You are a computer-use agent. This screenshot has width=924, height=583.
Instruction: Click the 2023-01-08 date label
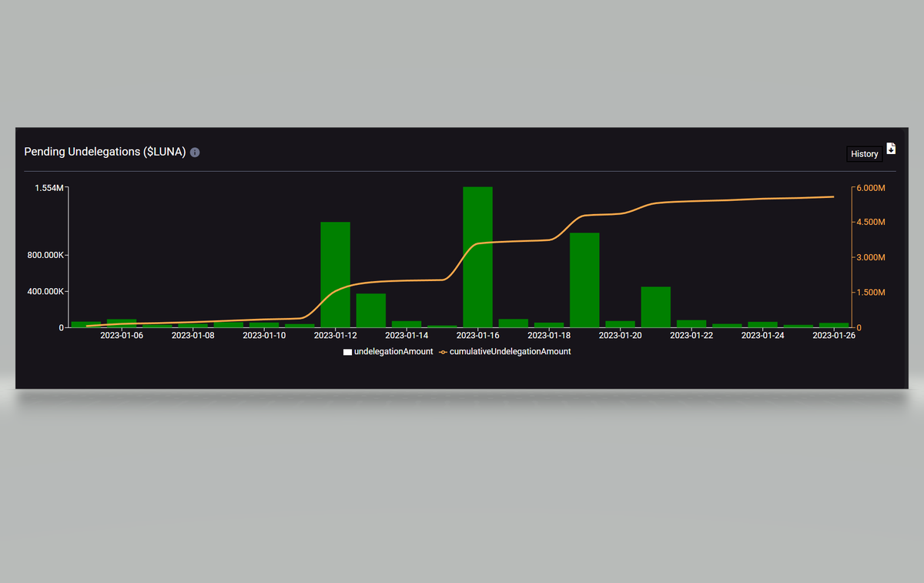tap(192, 336)
